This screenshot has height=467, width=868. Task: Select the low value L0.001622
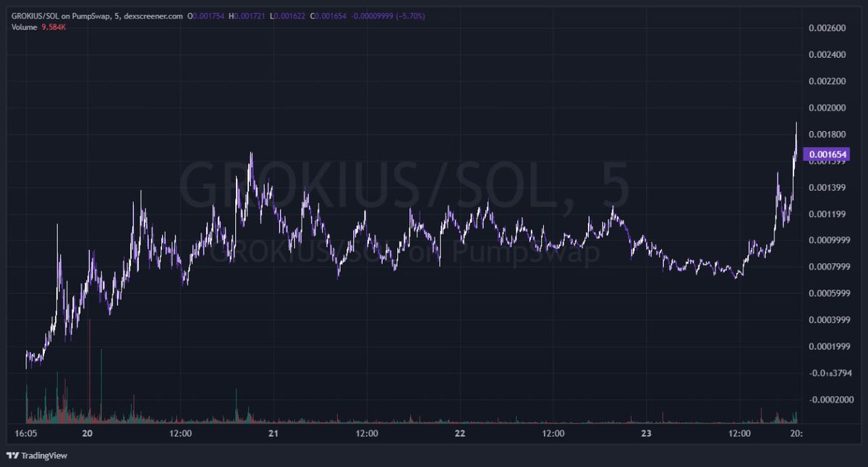click(x=288, y=15)
